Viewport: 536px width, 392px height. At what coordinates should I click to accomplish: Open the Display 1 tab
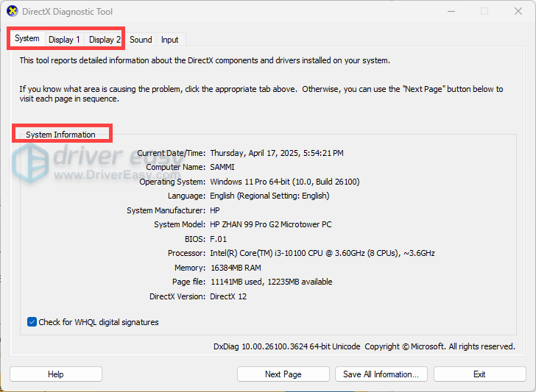click(65, 40)
